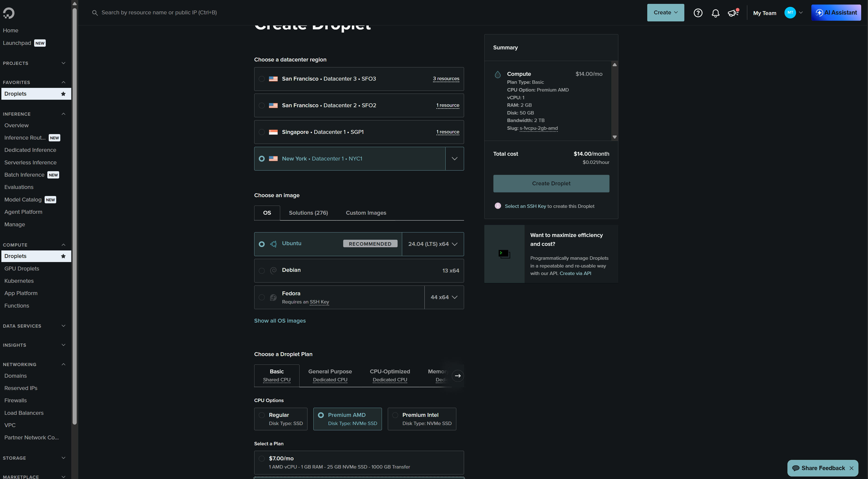The width and height of the screenshot is (868, 479).
Task: Click the DigitalOcean logo icon
Action: click(9, 13)
